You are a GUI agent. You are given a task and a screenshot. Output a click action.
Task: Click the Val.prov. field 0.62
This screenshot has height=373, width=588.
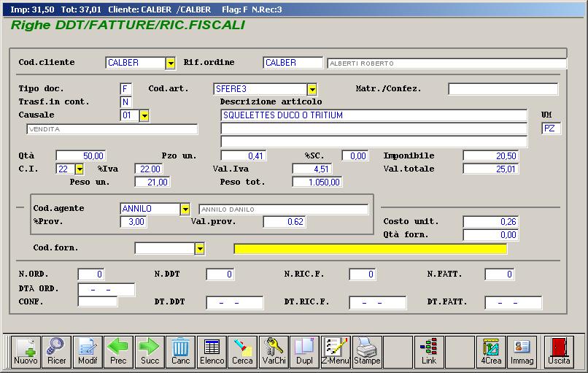pyautogui.click(x=285, y=222)
